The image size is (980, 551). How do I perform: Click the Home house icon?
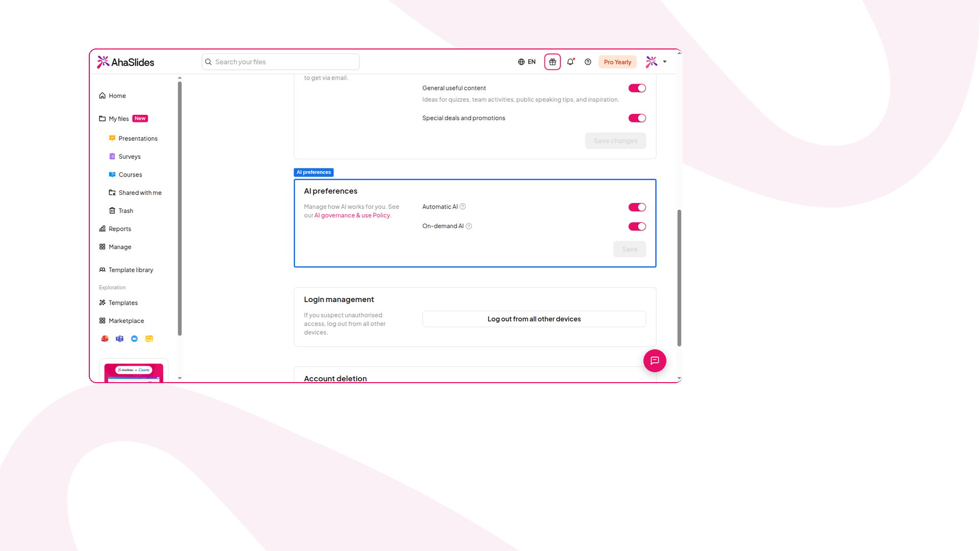point(102,95)
